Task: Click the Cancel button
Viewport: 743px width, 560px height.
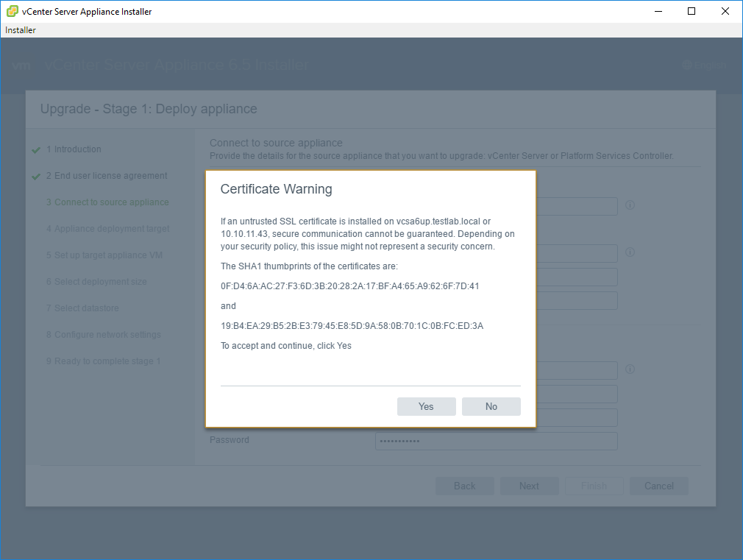Action: [x=658, y=486]
